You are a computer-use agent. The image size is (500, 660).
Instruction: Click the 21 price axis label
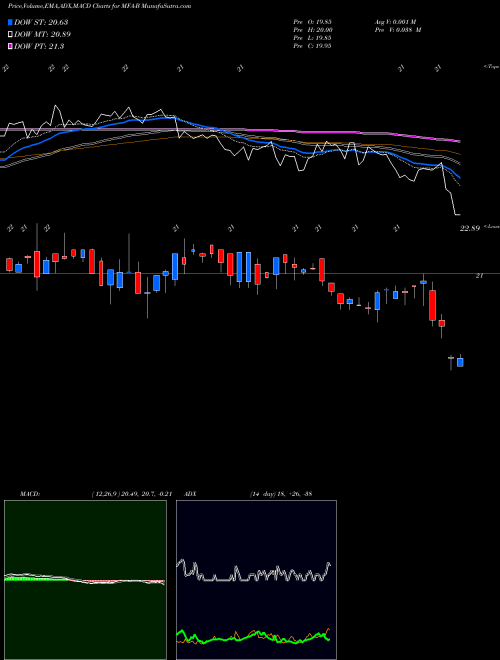pos(479,276)
